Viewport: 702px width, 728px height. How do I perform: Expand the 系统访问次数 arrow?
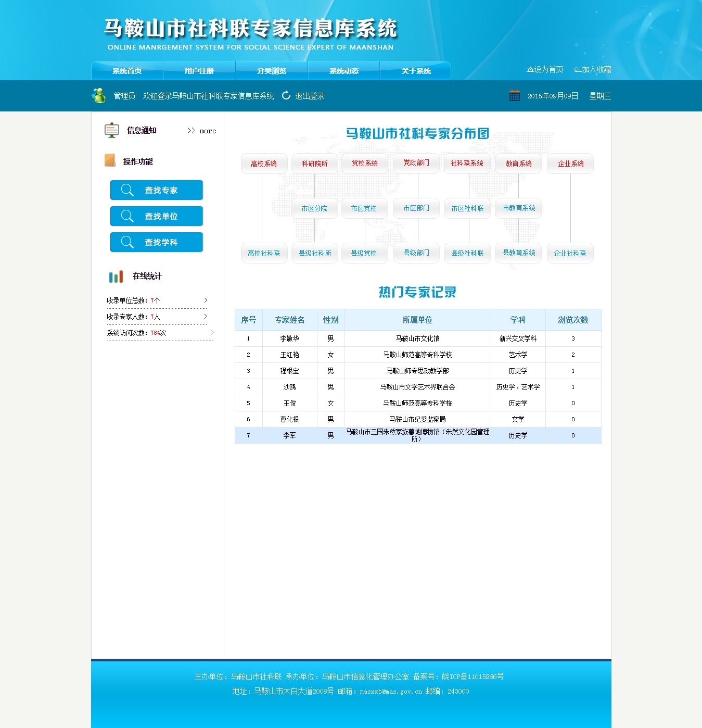click(212, 332)
